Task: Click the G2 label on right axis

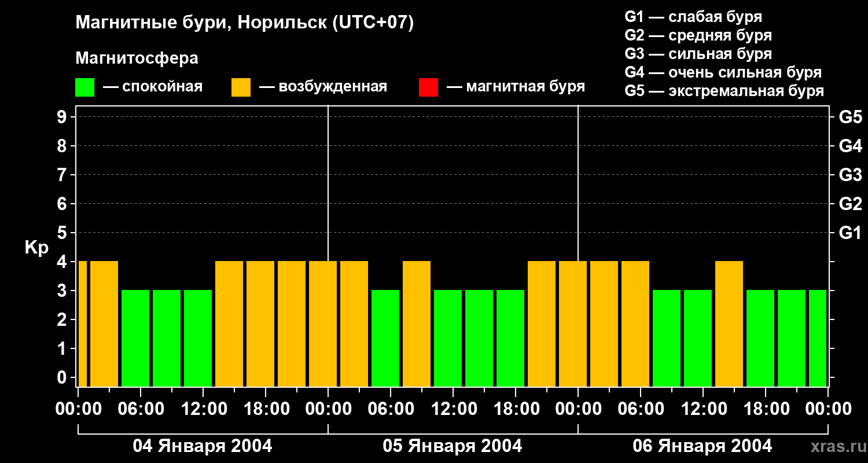Action: (x=850, y=204)
